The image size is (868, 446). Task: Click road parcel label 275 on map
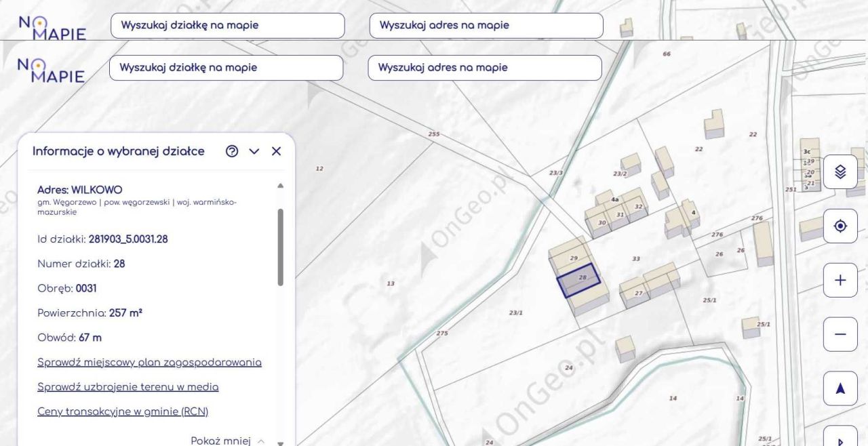coord(442,333)
